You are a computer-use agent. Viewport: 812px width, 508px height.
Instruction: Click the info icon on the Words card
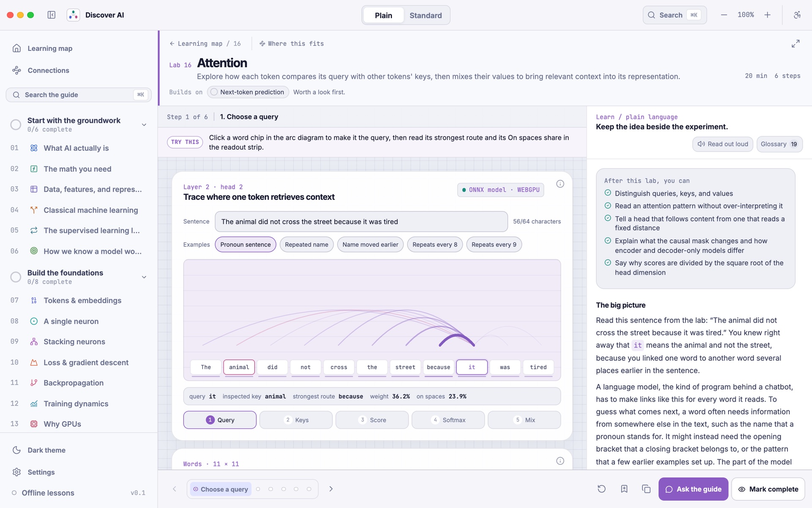coord(560,461)
